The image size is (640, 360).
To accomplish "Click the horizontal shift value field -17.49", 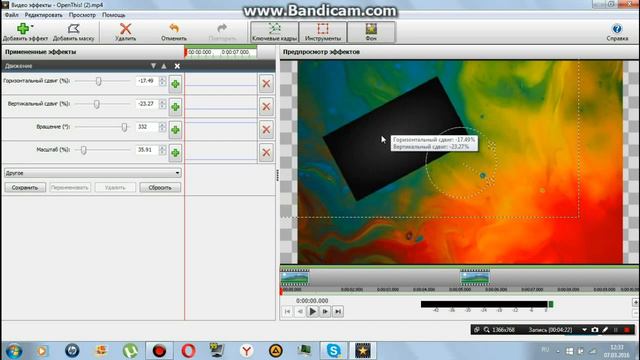I will pos(147,81).
